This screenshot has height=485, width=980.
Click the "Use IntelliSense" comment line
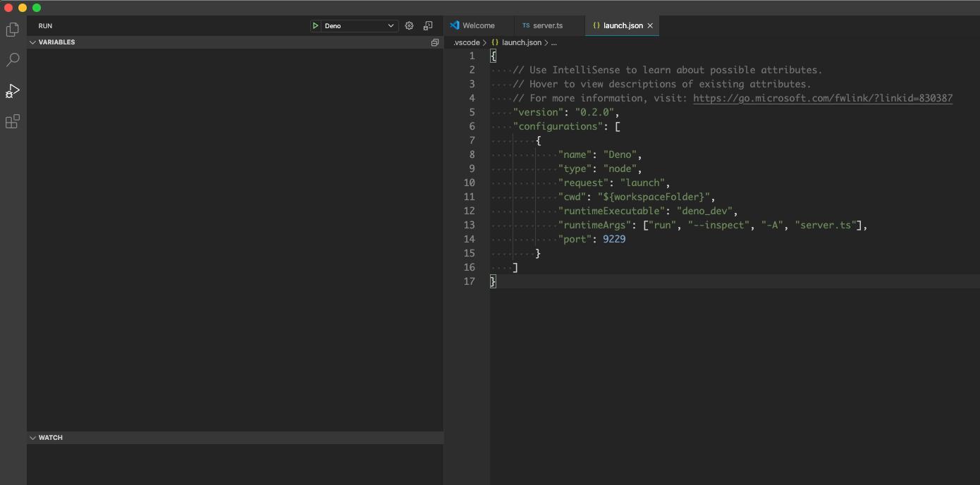click(x=668, y=70)
